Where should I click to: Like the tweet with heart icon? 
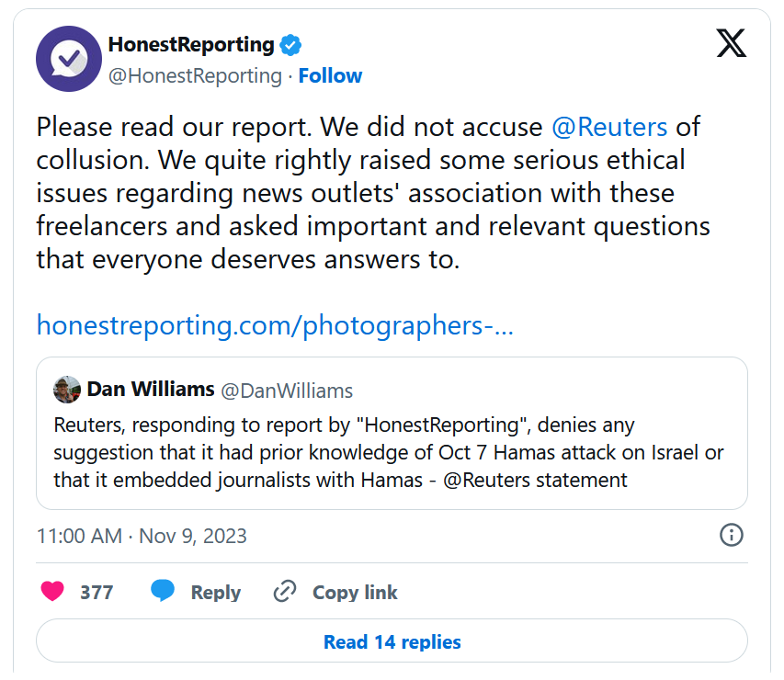[x=52, y=591]
